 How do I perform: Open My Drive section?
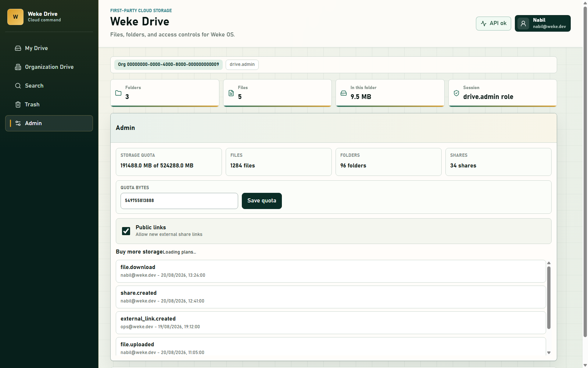(x=49, y=48)
